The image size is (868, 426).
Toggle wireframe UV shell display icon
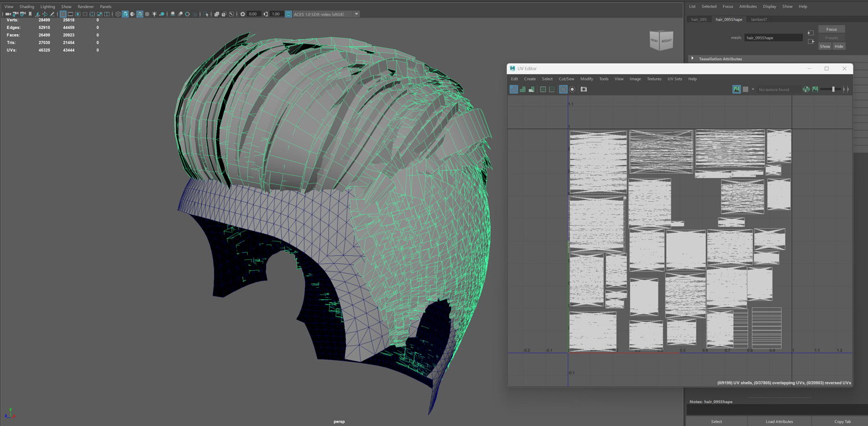pos(514,89)
